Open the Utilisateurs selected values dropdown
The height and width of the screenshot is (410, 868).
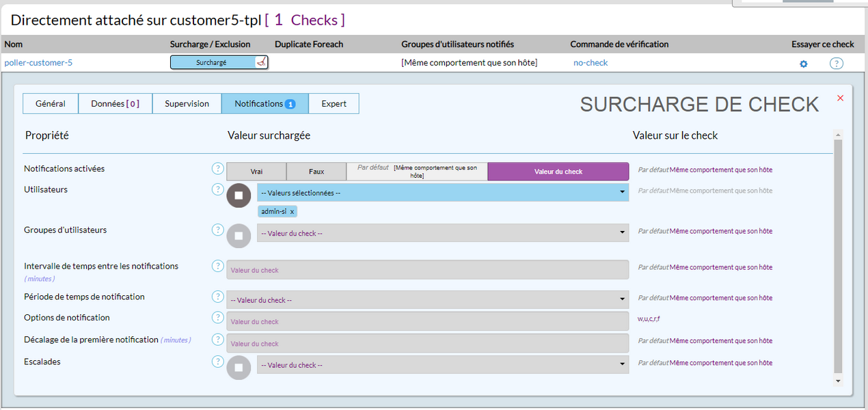click(x=442, y=193)
